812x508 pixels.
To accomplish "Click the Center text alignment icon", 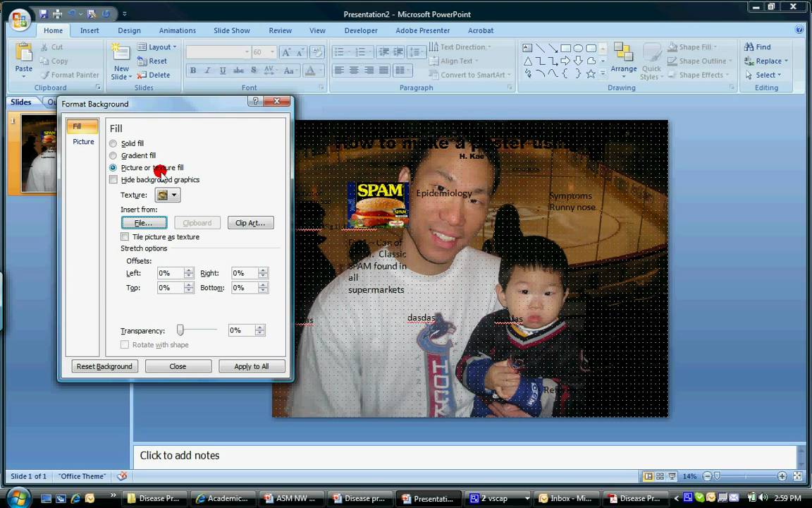I will 355,70.
